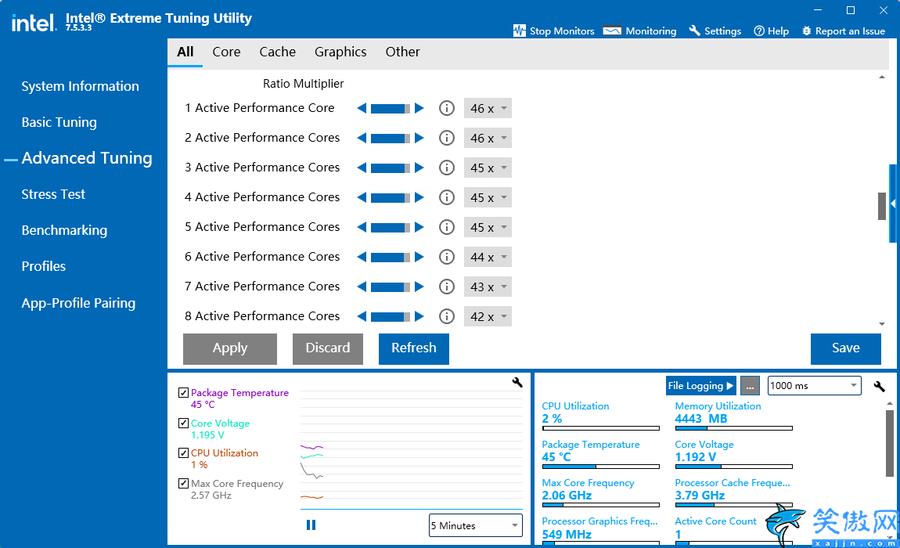Image resolution: width=900 pixels, height=548 pixels.
Task: Uncheck Package Temperature graph checkbox
Action: click(184, 392)
